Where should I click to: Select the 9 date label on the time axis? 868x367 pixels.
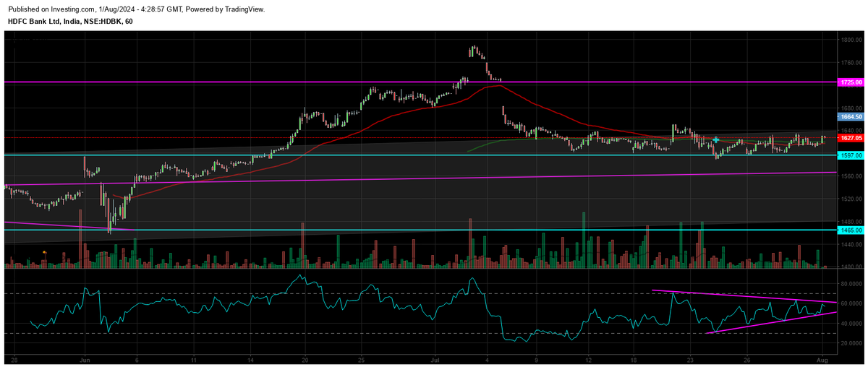[536, 358]
